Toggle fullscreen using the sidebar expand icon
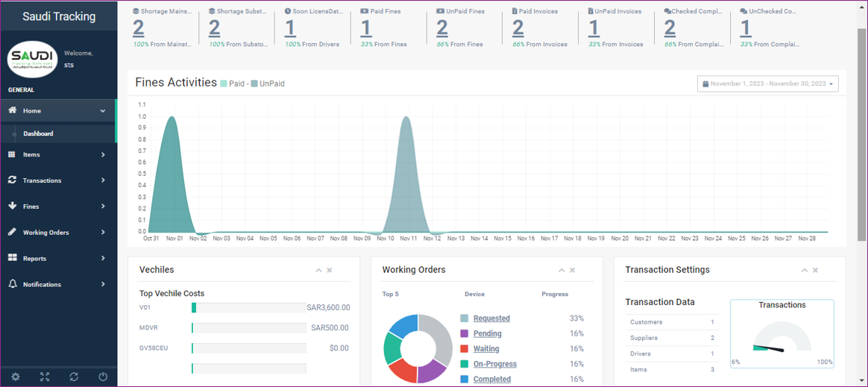The height and width of the screenshot is (387, 868). [44, 377]
